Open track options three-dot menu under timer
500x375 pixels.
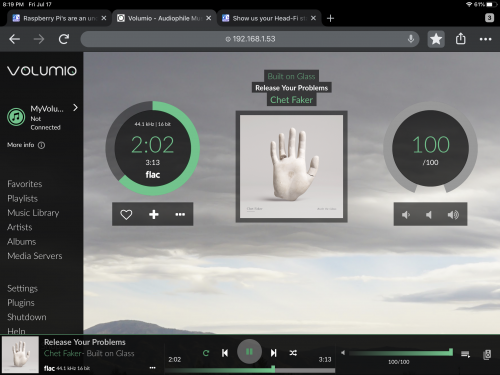[x=180, y=214]
